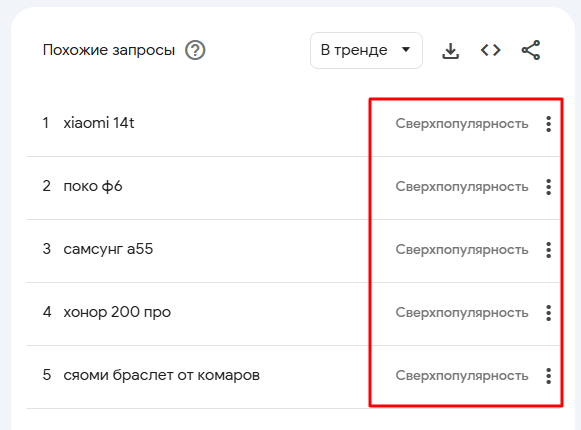This screenshot has height=430, width=581.
Task: Open the сяоми браслет от комаров query
Action: (161, 375)
